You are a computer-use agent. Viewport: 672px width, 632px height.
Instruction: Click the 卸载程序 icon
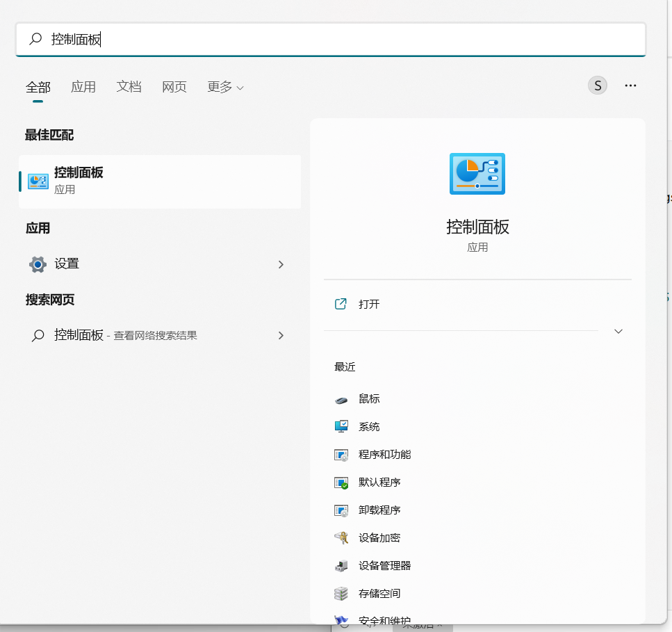click(341, 510)
